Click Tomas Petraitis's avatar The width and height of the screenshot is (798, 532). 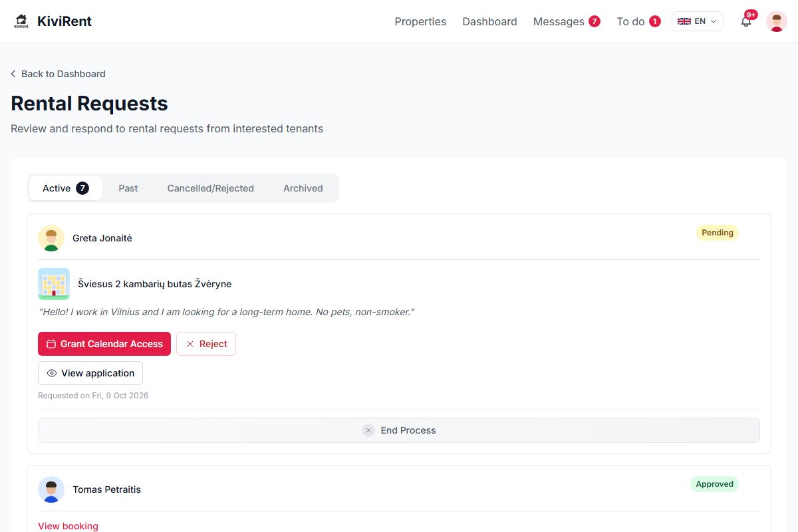coord(51,489)
